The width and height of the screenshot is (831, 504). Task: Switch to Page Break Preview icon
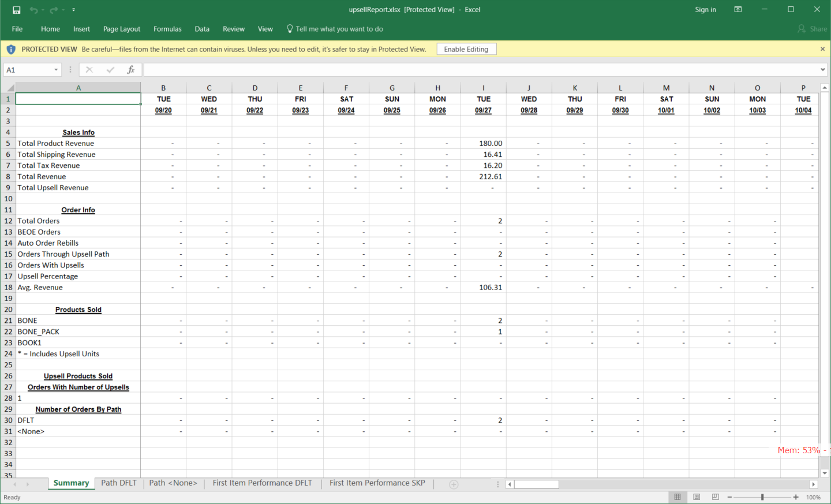tap(716, 497)
